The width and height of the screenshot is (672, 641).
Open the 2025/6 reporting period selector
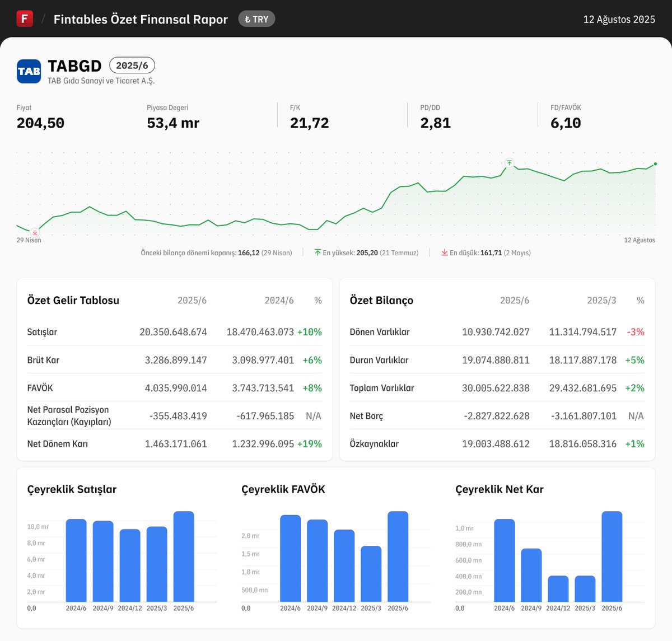pos(132,65)
